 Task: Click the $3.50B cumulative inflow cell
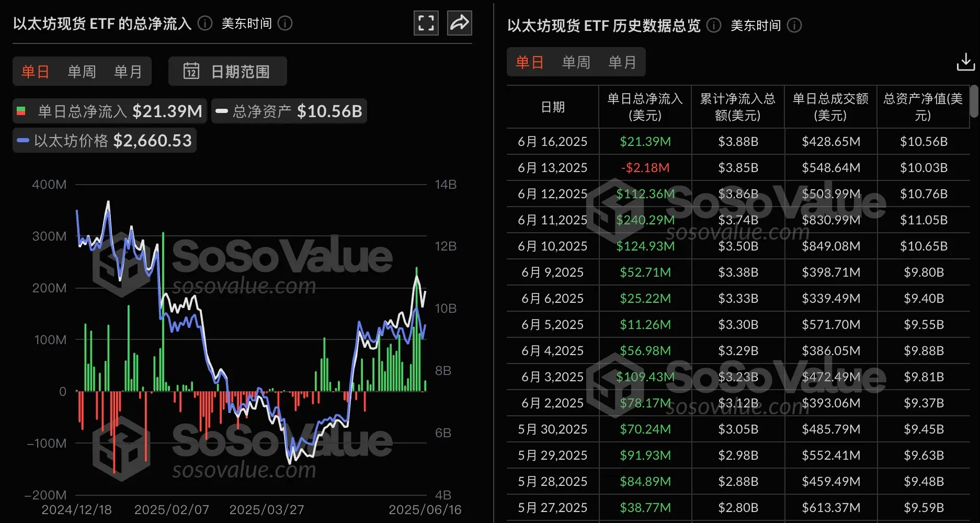tap(738, 246)
